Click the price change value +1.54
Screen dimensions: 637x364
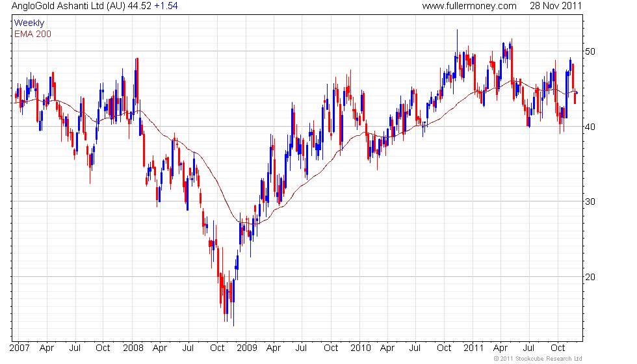[x=166, y=6]
